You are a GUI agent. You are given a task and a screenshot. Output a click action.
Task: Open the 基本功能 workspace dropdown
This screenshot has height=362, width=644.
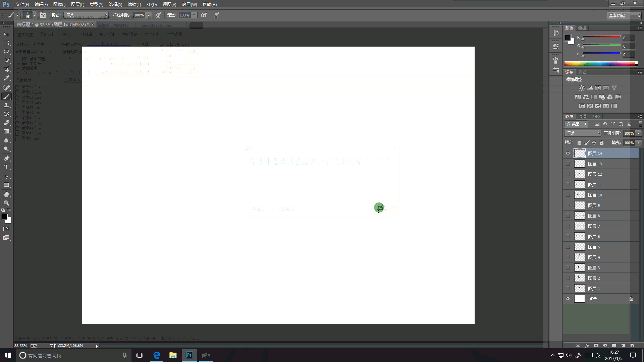(624, 15)
